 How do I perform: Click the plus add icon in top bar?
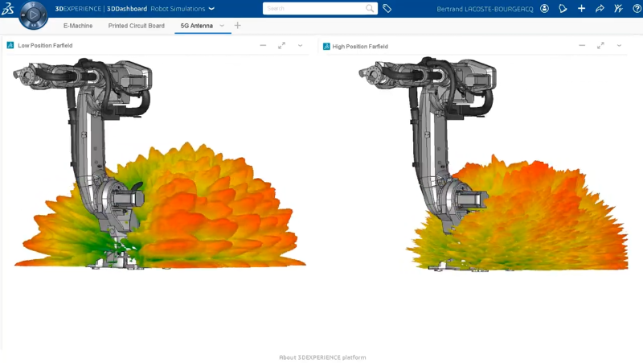[581, 8]
